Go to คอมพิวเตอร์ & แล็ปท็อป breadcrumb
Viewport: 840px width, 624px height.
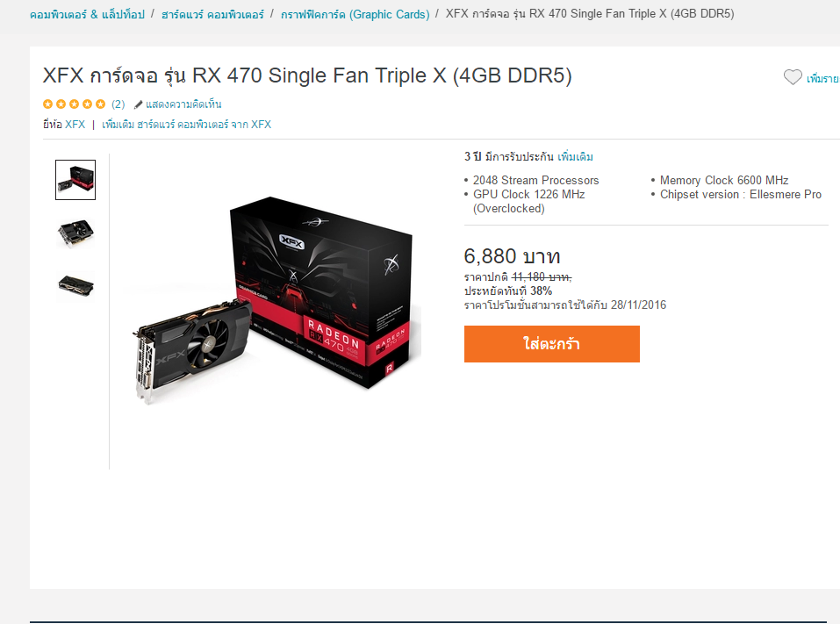87,14
